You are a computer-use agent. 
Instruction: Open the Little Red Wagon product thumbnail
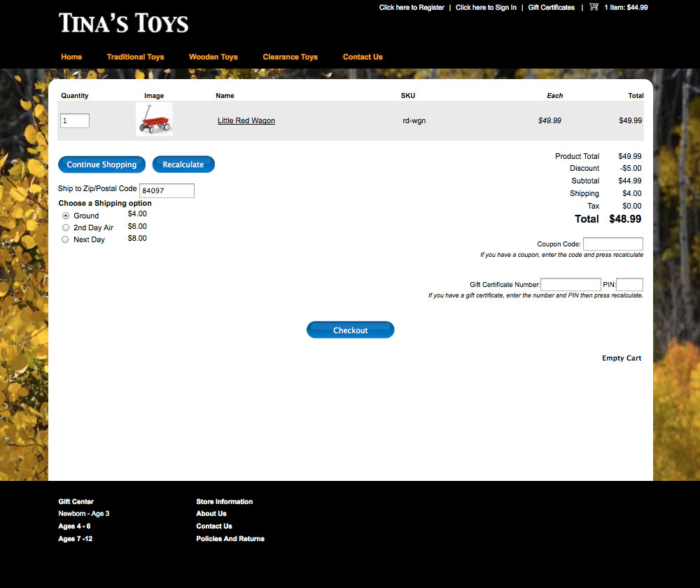click(x=154, y=120)
